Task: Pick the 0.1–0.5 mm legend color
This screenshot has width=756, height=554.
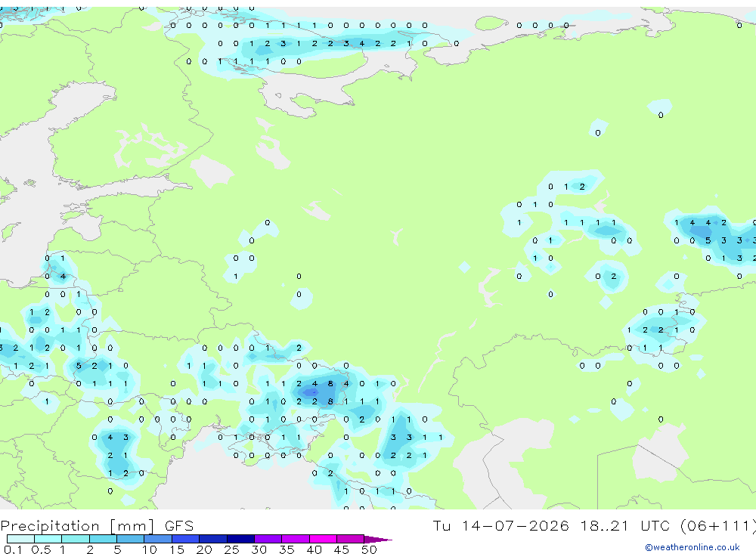Action: click(20, 539)
